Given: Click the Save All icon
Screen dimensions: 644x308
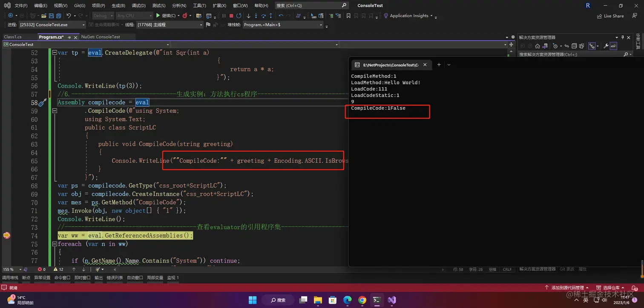Looking at the screenshot, I should tap(58, 16).
